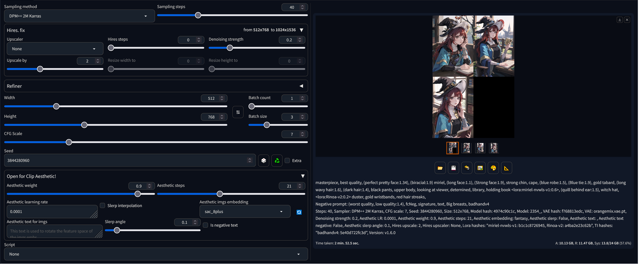Refresh the aesthetic embeddings list
The image size is (644, 266).
[299, 212]
